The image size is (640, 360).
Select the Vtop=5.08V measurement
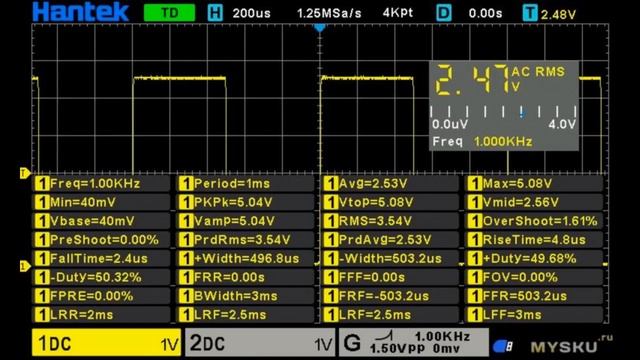click(390, 202)
